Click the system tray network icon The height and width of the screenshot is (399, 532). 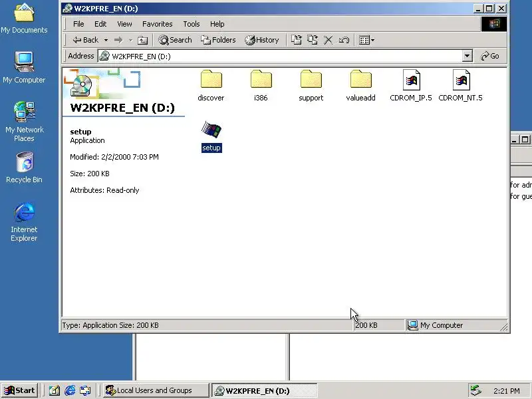[x=475, y=391]
